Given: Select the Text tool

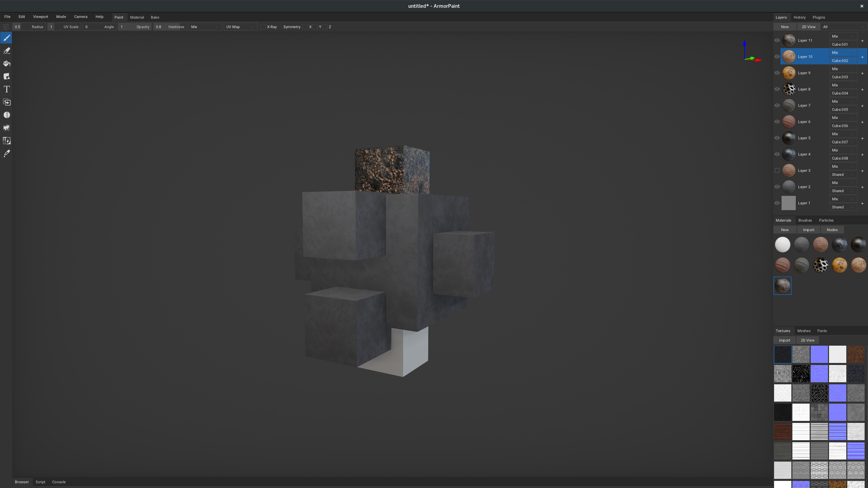Looking at the screenshot, I should coord(6,89).
